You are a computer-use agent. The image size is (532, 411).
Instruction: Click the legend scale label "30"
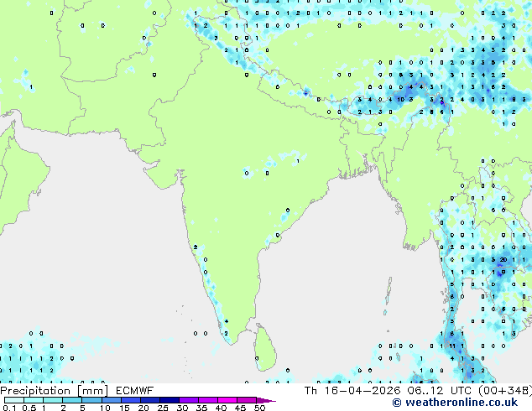point(182,408)
